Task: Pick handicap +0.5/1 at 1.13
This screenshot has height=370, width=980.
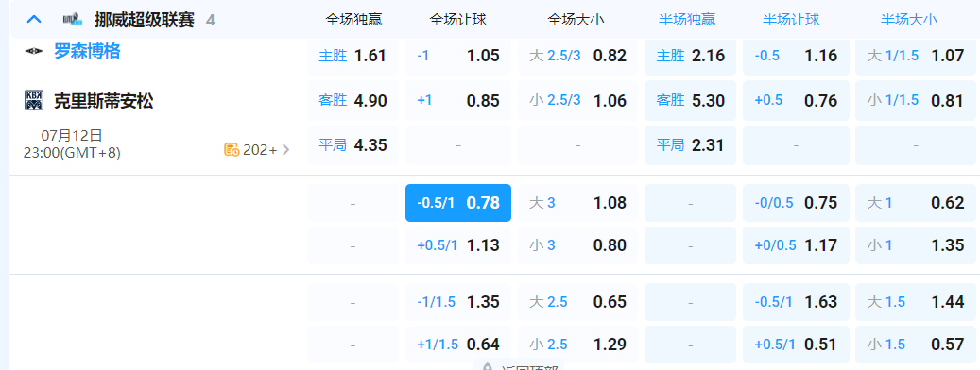Action: coord(458,245)
